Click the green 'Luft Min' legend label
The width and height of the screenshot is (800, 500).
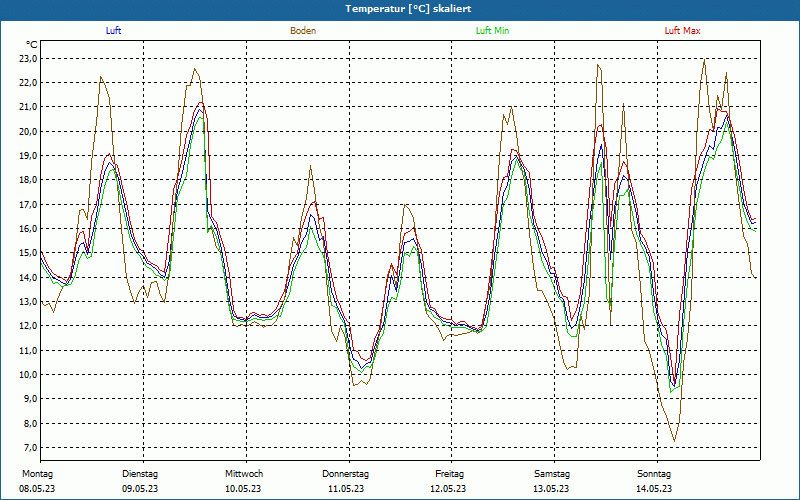492,31
